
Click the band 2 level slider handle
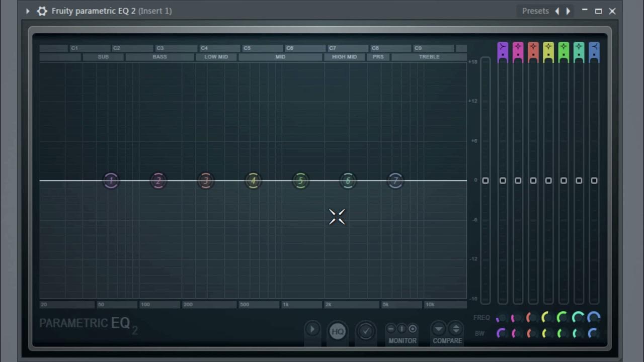coord(518,180)
